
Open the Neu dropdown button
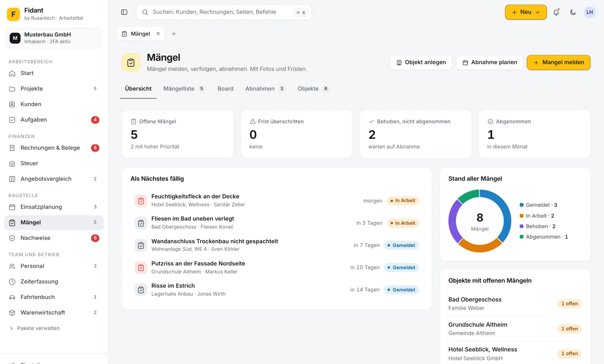coord(526,12)
